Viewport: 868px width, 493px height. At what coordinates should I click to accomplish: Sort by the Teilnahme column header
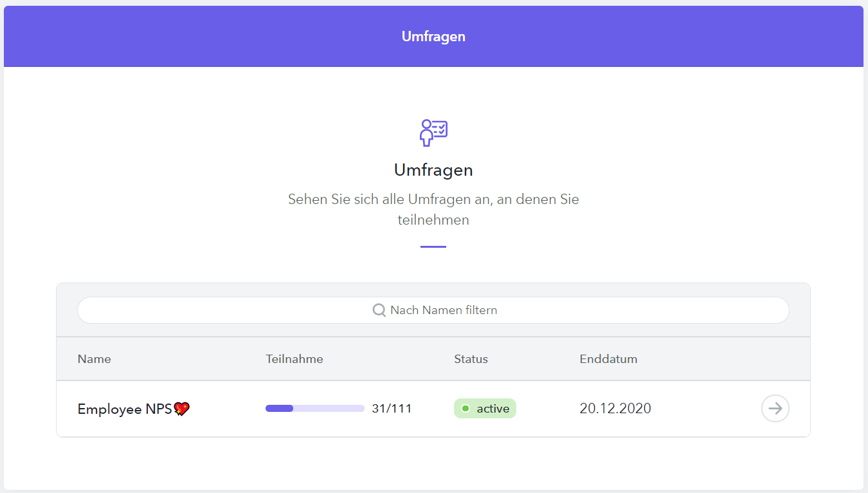click(x=294, y=359)
